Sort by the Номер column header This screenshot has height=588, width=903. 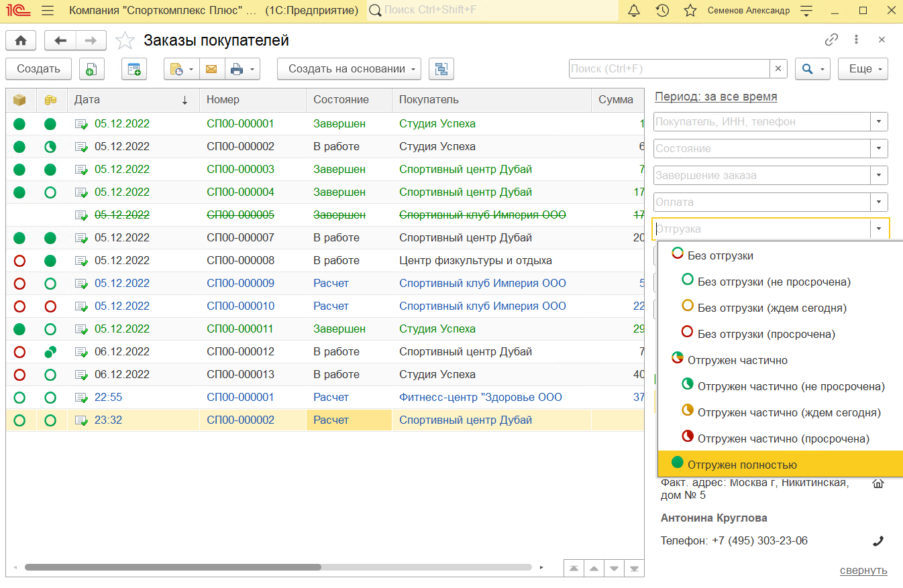(x=253, y=100)
